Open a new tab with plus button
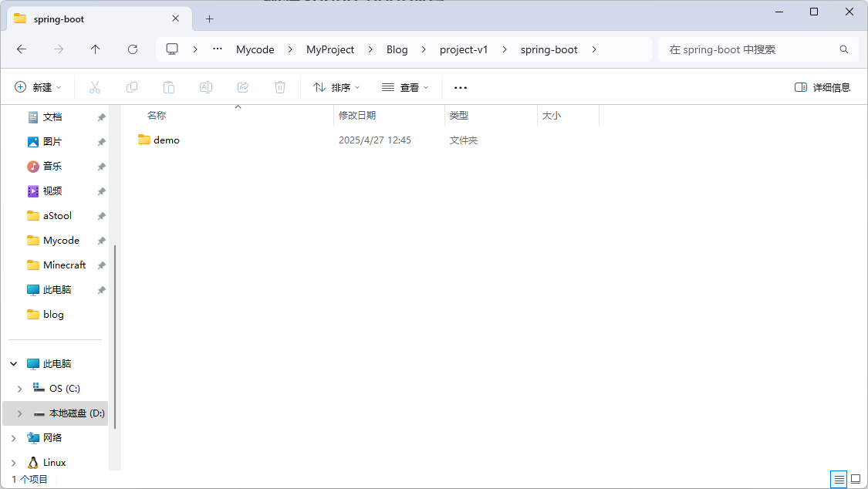This screenshot has height=489, width=868. [x=209, y=19]
